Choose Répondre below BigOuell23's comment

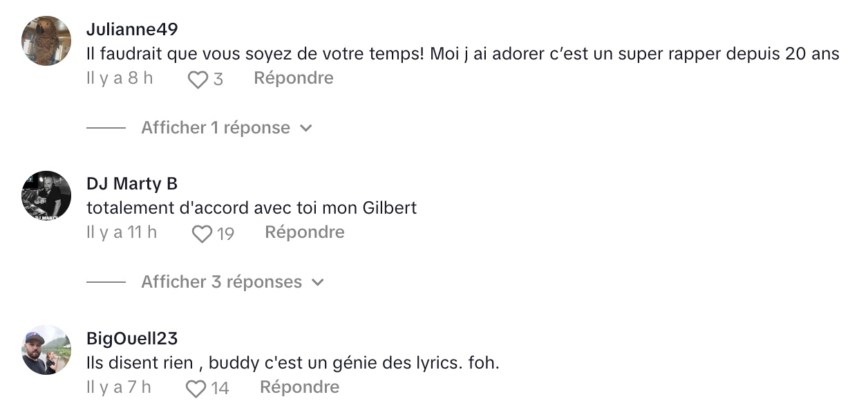pos(299,387)
